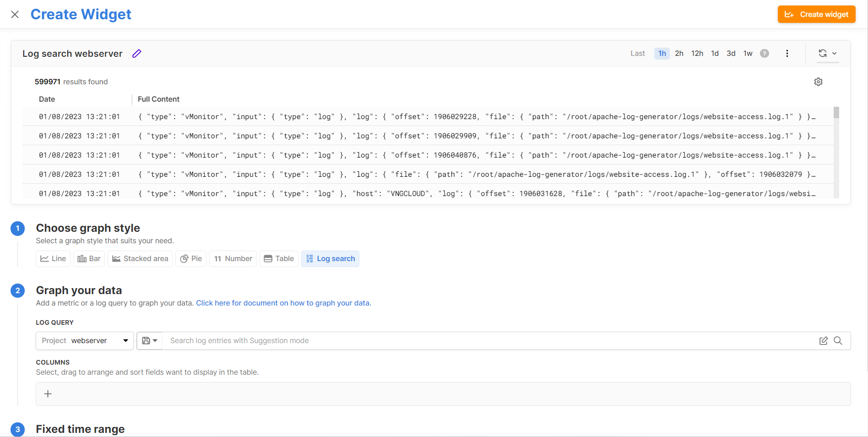Open the query editor icon
Image resolution: width=868 pixels, height=437 pixels.
point(823,341)
